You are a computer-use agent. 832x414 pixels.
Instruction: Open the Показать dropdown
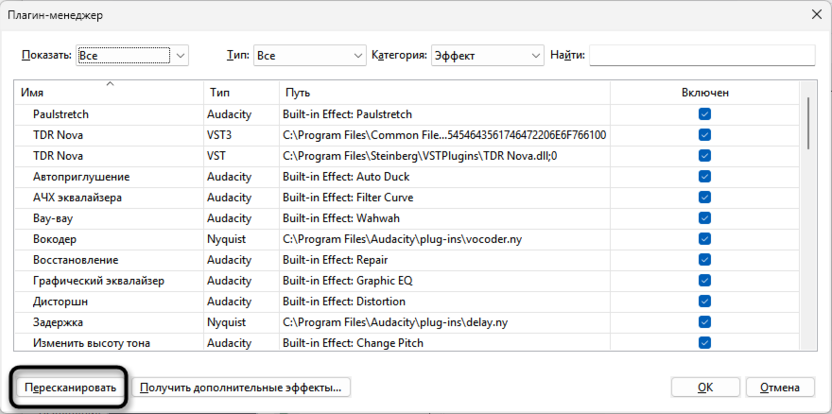132,55
